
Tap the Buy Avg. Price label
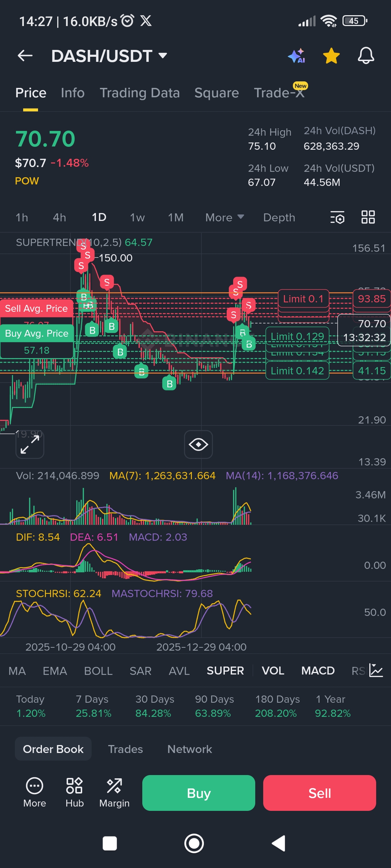tap(37, 333)
